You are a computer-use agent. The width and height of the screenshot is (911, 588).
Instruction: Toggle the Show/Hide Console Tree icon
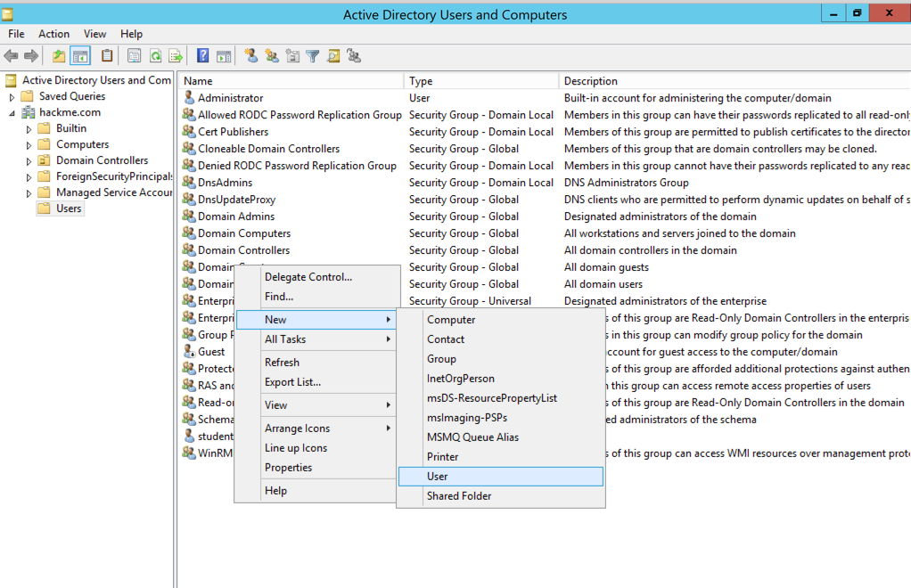pyautogui.click(x=81, y=56)
